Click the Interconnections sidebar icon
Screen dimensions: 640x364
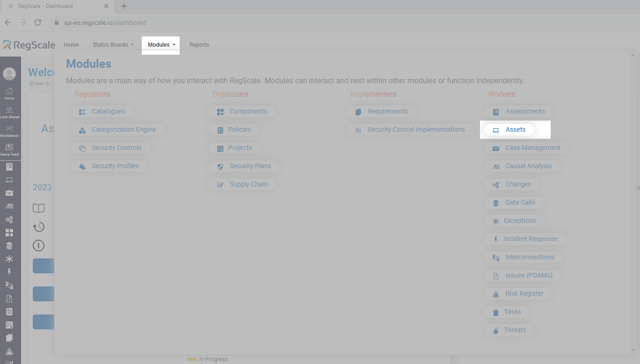[9, 285]
